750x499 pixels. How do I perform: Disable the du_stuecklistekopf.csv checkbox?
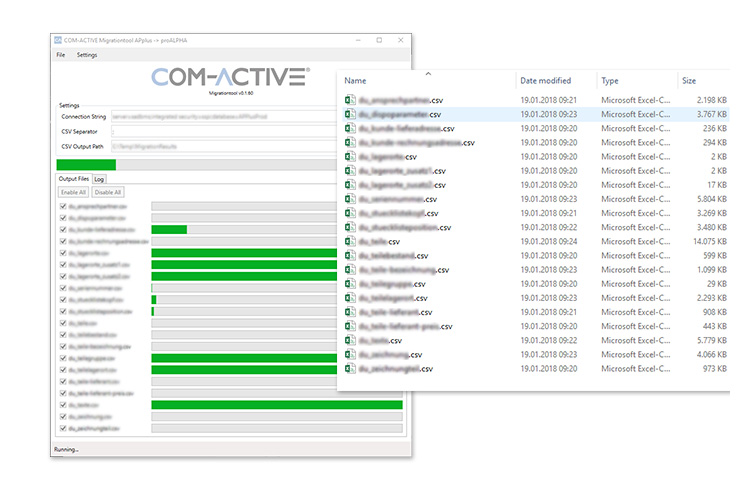[63, 299]
